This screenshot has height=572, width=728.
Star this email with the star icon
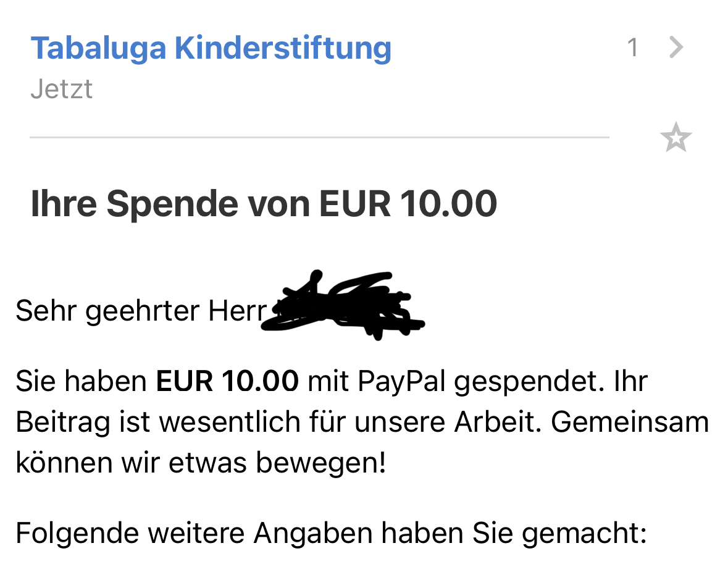tap(676, 137)
